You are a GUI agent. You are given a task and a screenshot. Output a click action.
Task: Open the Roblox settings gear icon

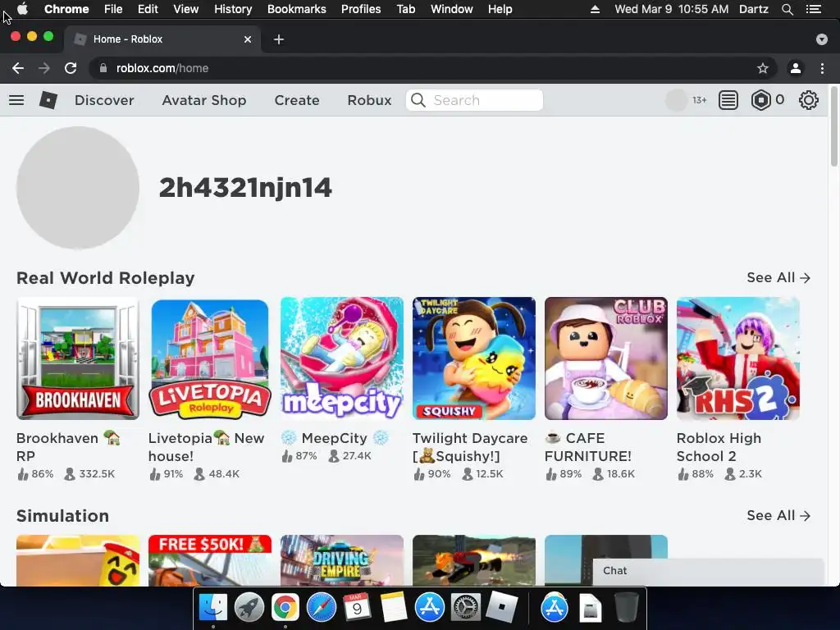pos(808,100)
